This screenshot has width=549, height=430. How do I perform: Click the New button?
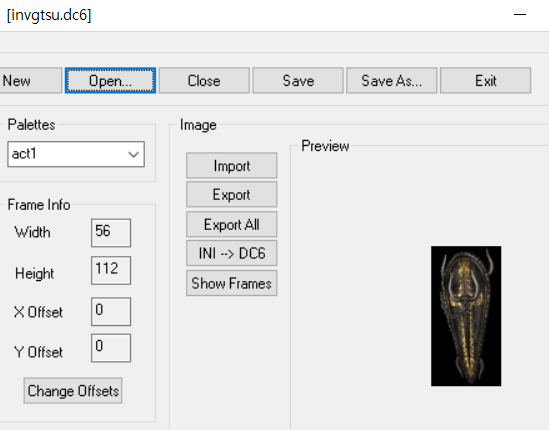[30, 81]
